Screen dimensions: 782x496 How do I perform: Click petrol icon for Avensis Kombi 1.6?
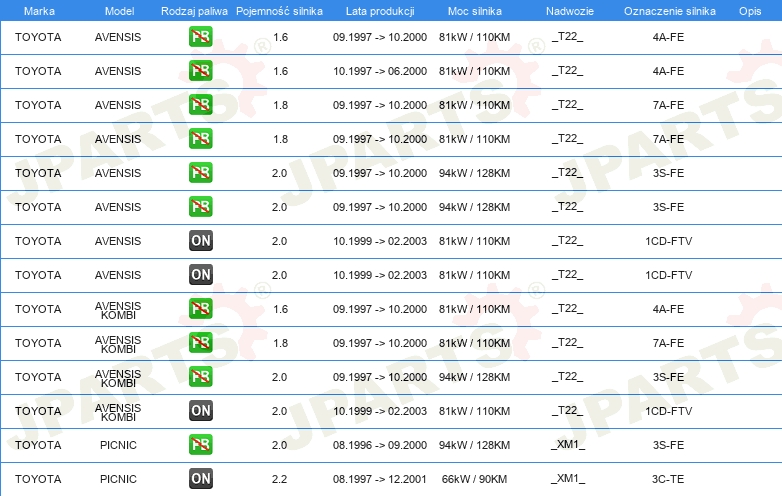click(200, 309)
